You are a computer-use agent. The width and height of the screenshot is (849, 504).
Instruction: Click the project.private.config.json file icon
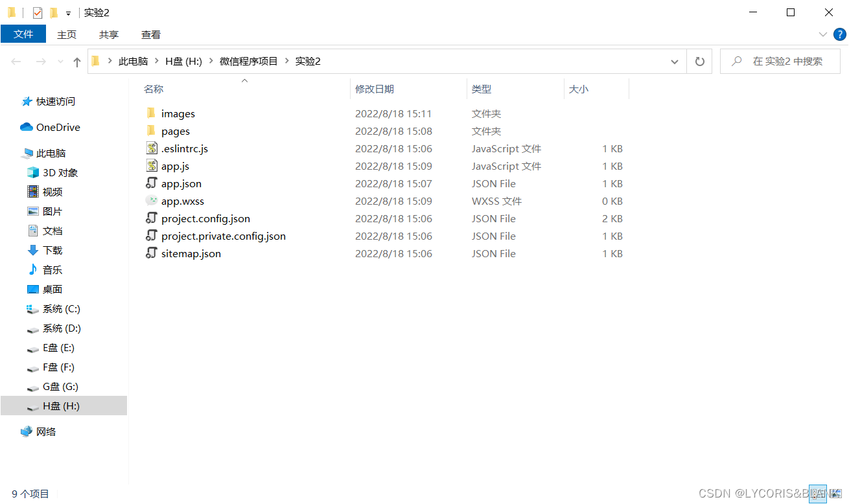(151, 236)
